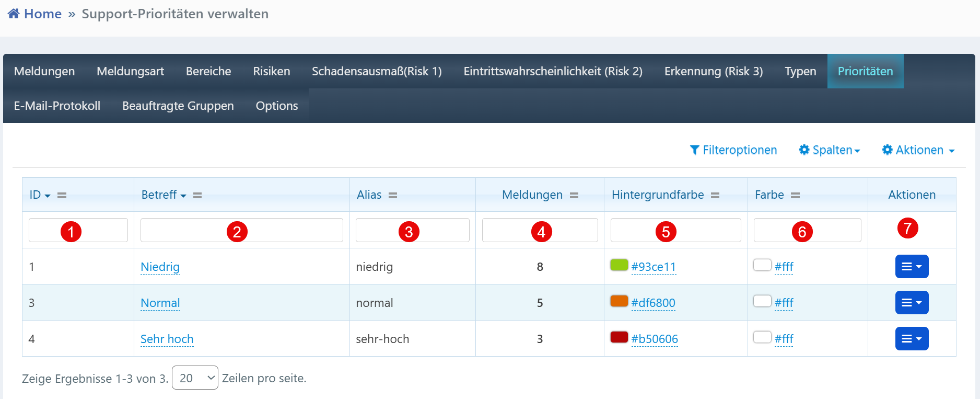Click the column menu icon beside Hintergrundfarbe
The image size is (980, 399).
(715, 196)
